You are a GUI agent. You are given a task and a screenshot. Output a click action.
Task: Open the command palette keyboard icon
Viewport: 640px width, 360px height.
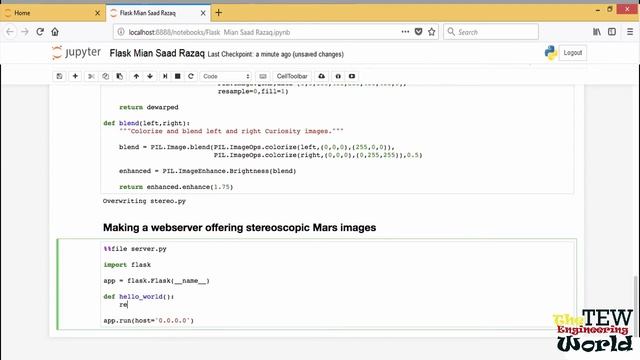pos(263,76)
